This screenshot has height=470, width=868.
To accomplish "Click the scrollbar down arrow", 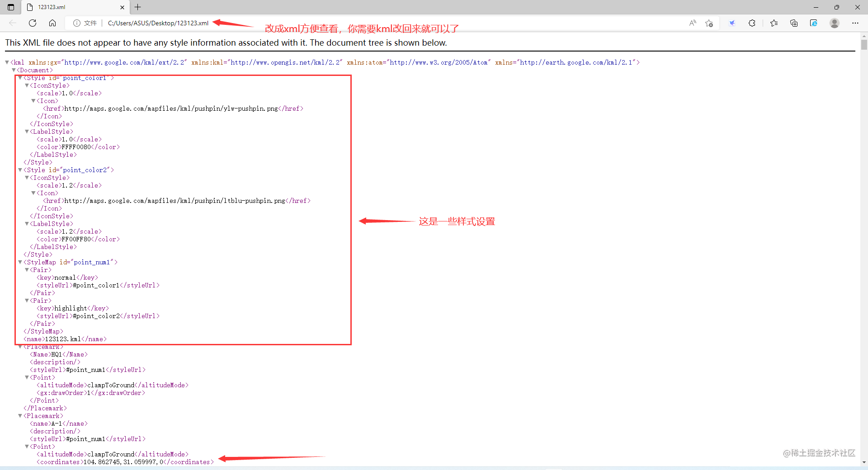I will click(x=864, y=462).
